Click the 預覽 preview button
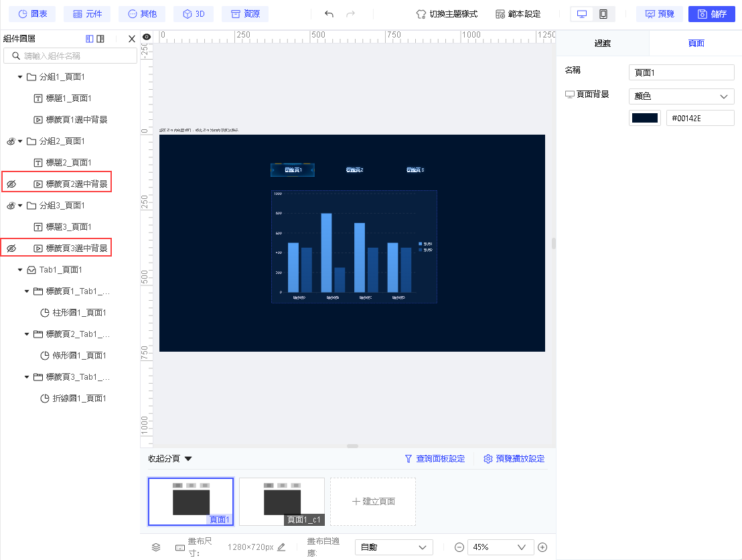Viewport: 742px width, 560px height. click(x=660, y=14)
